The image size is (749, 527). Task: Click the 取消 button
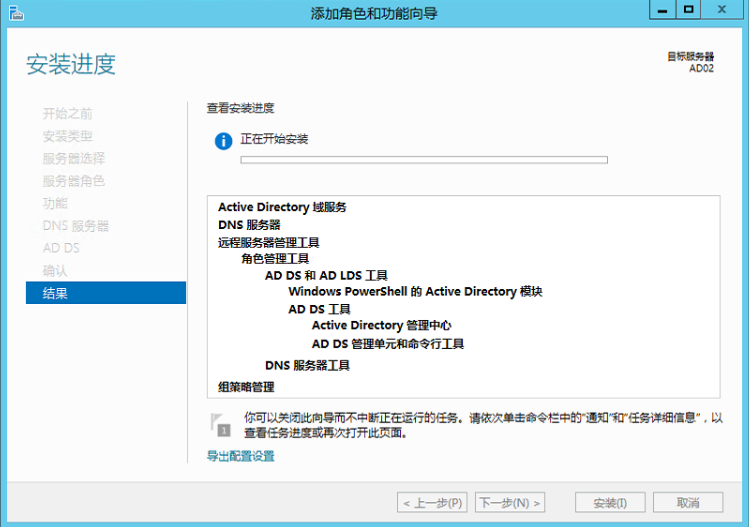point(688,503)
